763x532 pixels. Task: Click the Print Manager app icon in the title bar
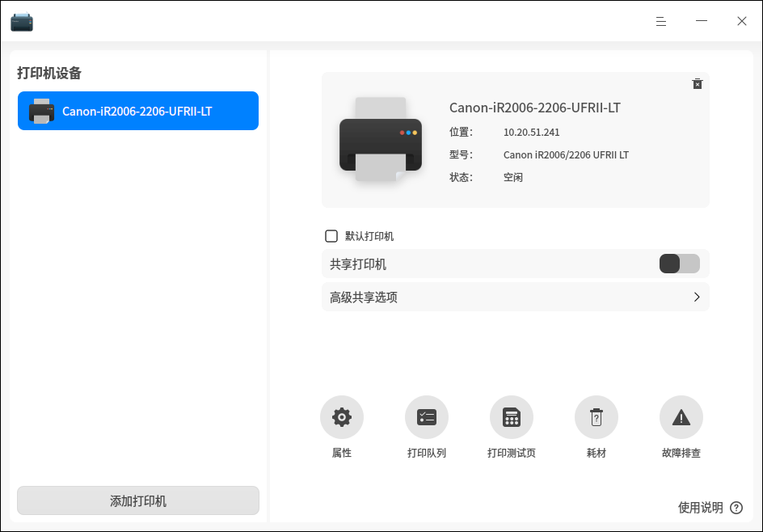pos(22,22)
